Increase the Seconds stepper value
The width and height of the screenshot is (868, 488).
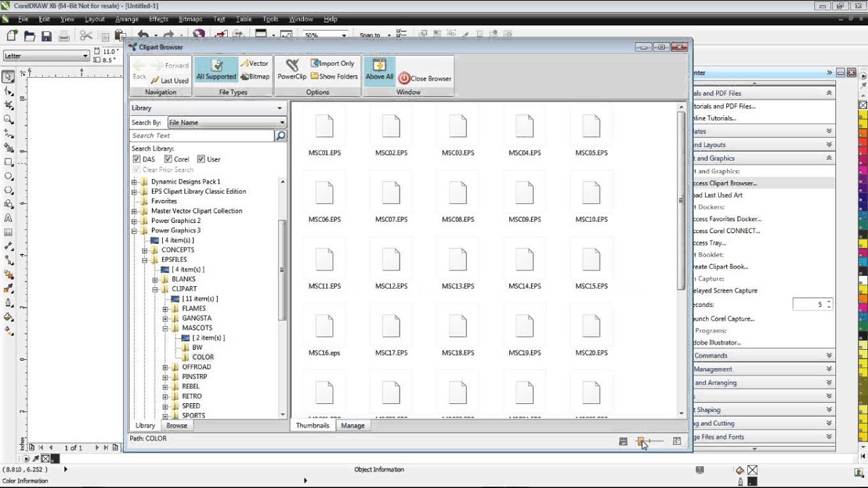pyautogui.click(x=829, y=302)
